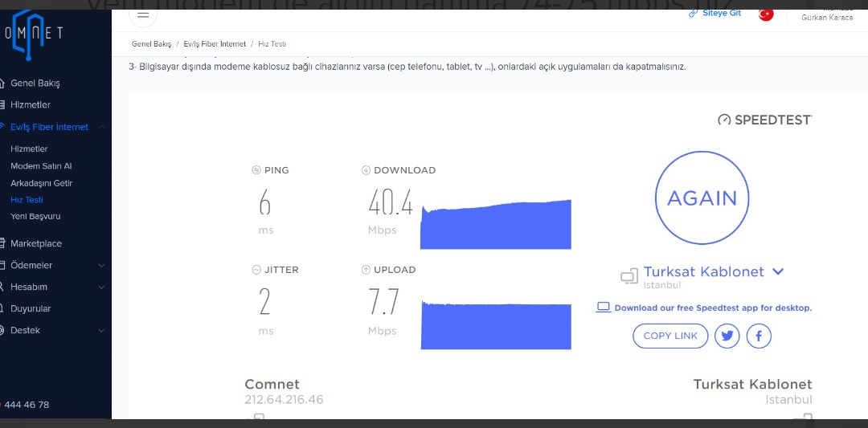Select Yeni Başvuru submenu item

point(35,216)
